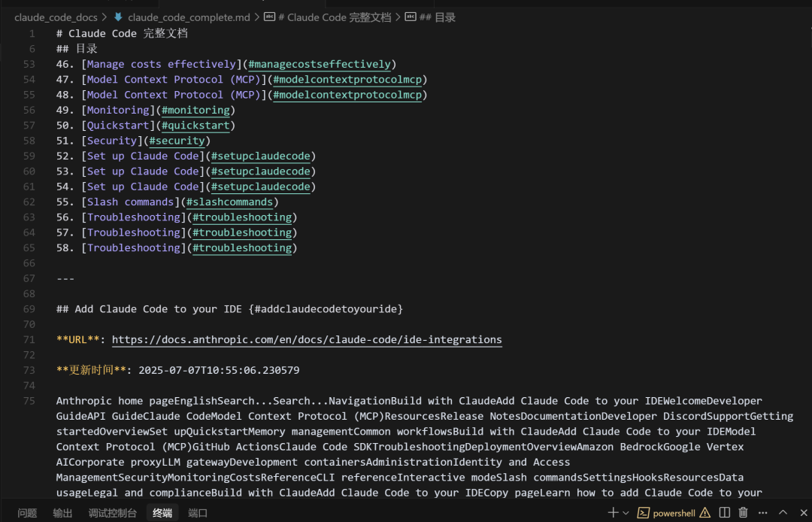Click the claude_code_docs breadcrumb folder
This screenshot has height=522, width=812.
tap(56, 17)
